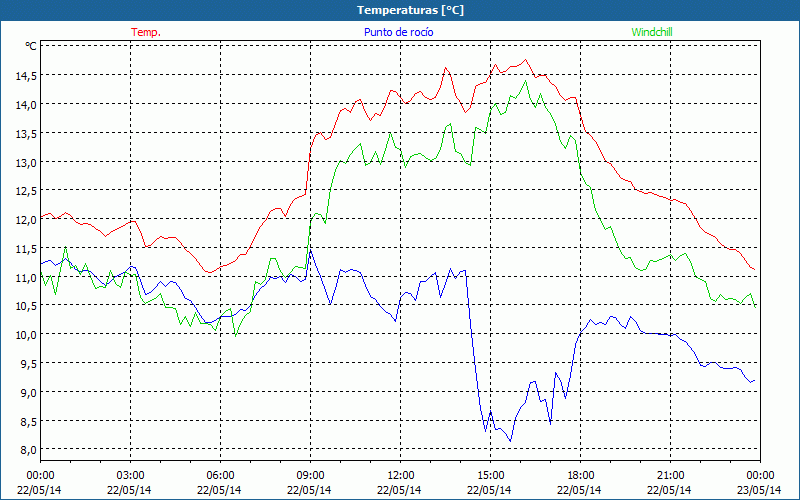The height and width of the screenshot is (500, 800).
Task: Select the green 'Windchill' legend label
Action: (x=652, y=32)
